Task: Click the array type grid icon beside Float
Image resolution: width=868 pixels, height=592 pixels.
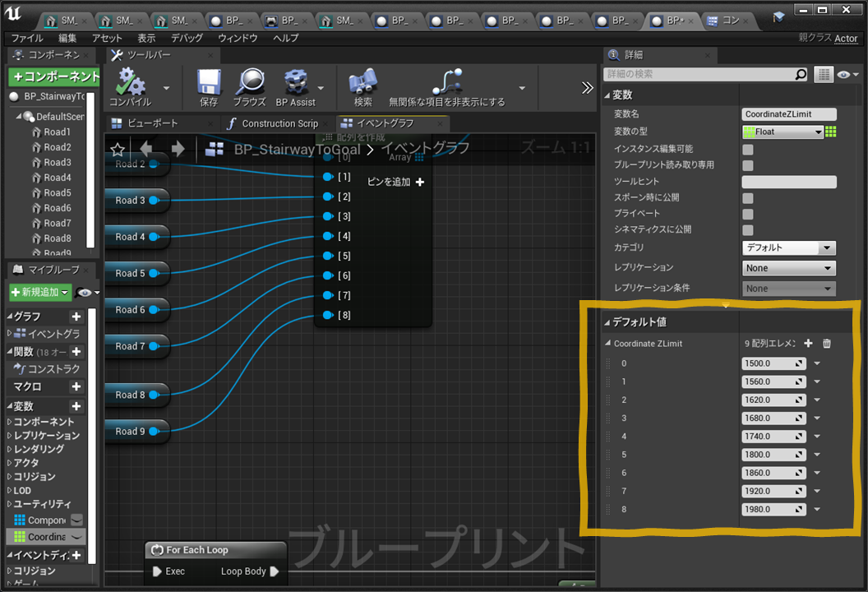Action: pos(831,132)
